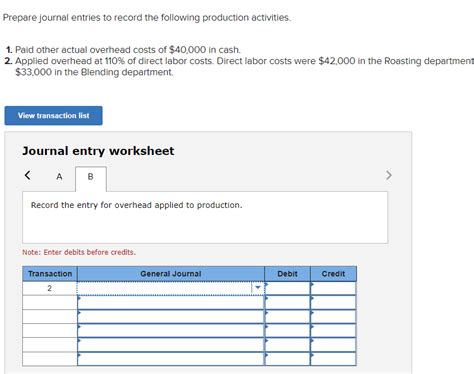
Task: Click the fifth row General Journal field
Action: (x=171, y=345)
